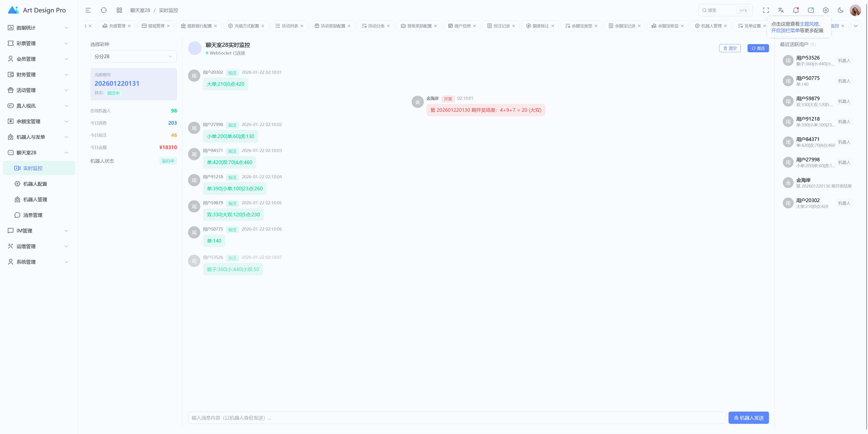Focus the robot message input field
The width and height of the screenshot is (868, 434).
[457, 417]
